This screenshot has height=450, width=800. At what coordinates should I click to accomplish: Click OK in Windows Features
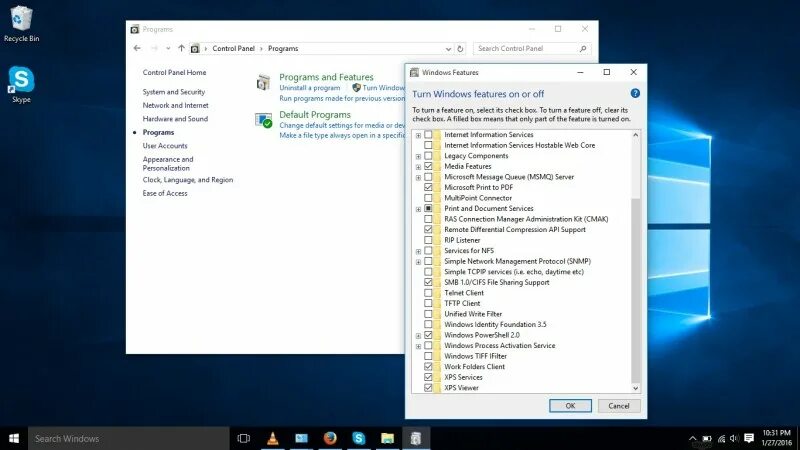pyautogui.click(x=570, y=406)
